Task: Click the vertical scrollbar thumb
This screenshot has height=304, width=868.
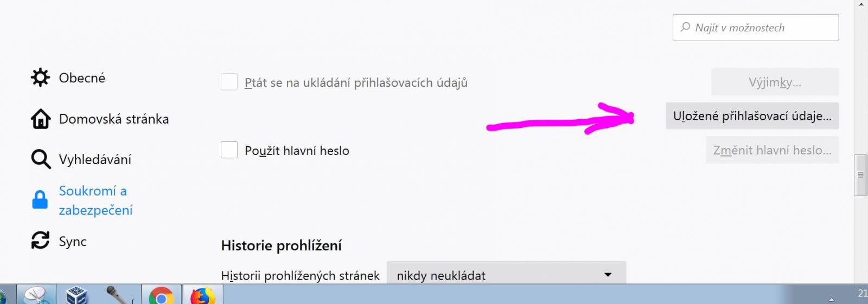Action: 860,175
